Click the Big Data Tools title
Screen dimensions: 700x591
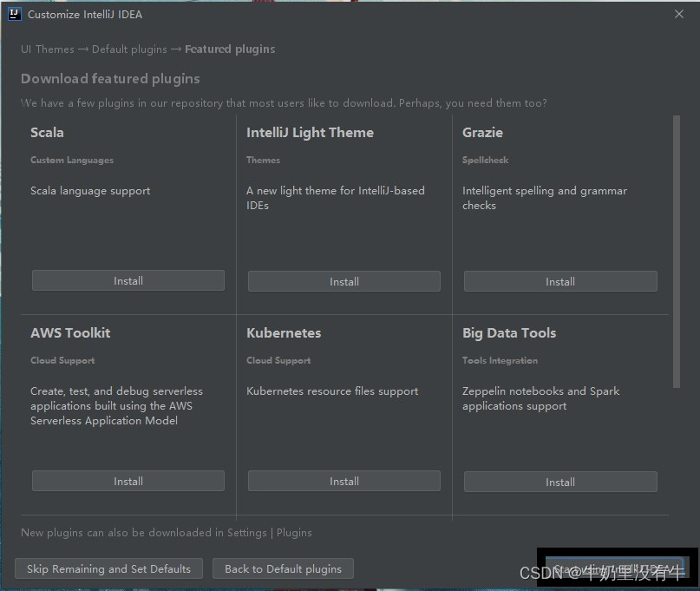[509, 333]
